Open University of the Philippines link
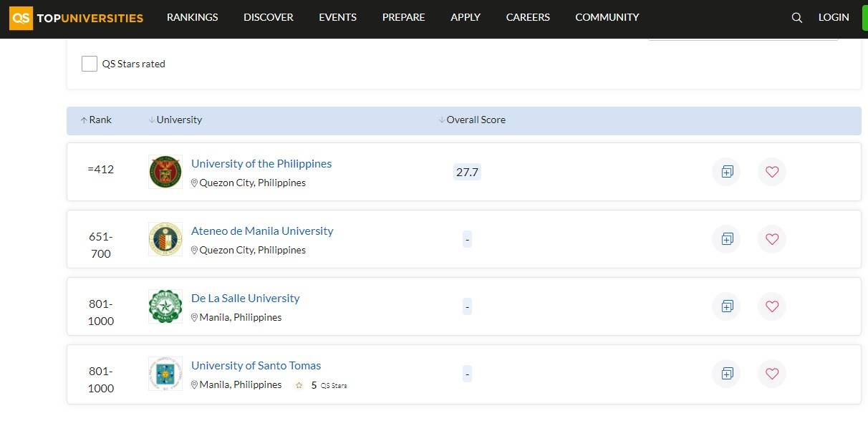 pyautogui.click(x=261, y=164)
